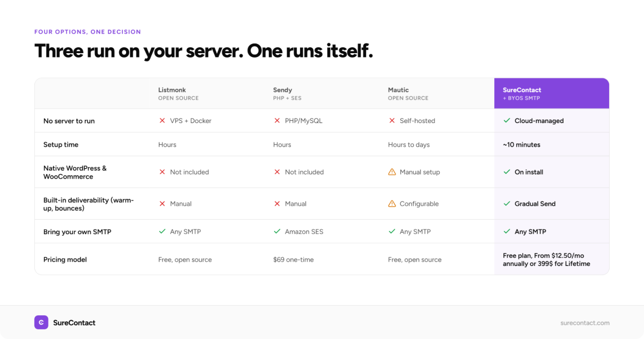Click the green check beside Cloud-managed
The image size is (644, 339).
[507, 121]
